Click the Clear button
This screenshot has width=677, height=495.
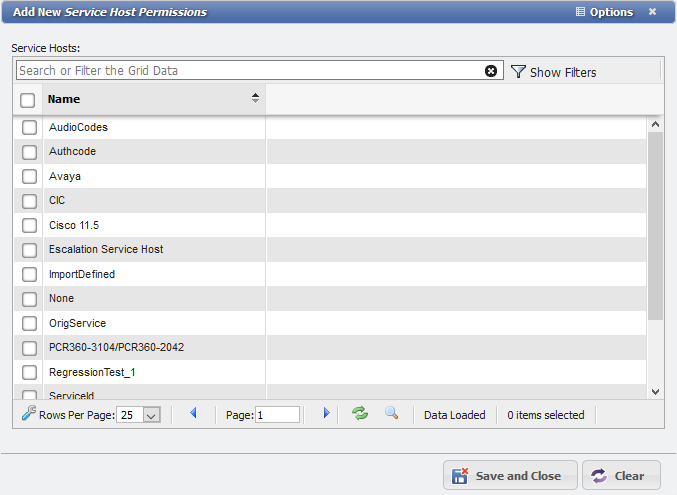pyautogui.click(x=621, y=476)
